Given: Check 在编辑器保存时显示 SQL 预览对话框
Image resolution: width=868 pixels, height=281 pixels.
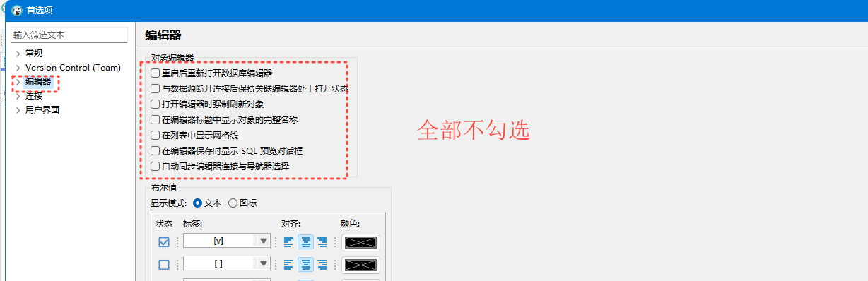Looking at the screenshot, I should [156, 150].
